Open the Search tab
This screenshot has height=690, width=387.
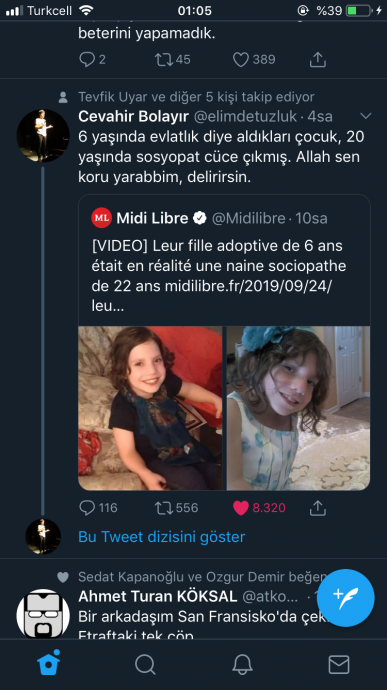point(145,664)
